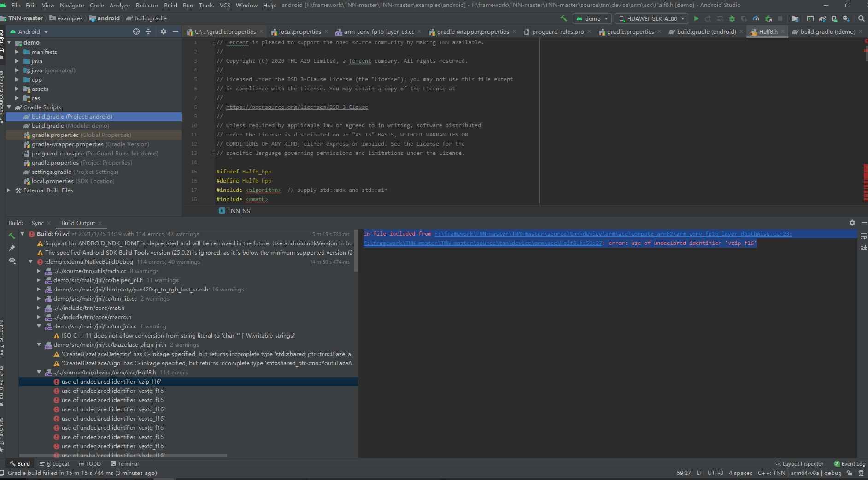The image size is (868, 480).
Task: Pin the Build Output window with pin icon
Action: [12, 248]
